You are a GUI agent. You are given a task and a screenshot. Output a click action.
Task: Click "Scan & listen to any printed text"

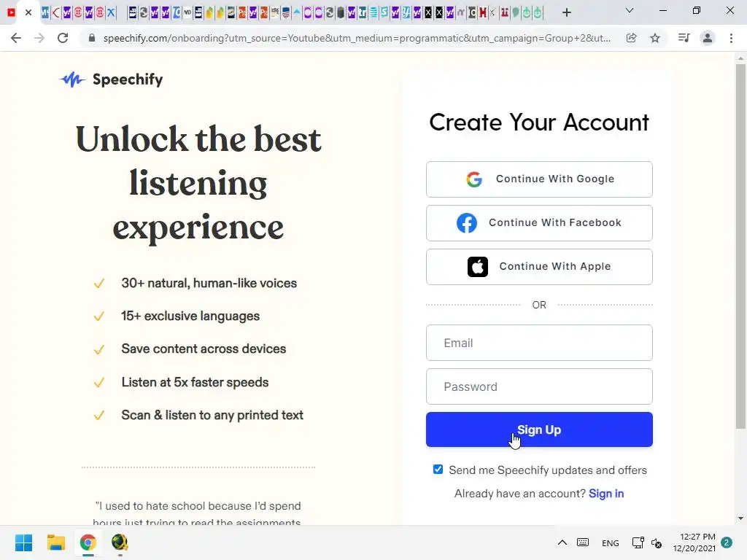pos(212,415)
